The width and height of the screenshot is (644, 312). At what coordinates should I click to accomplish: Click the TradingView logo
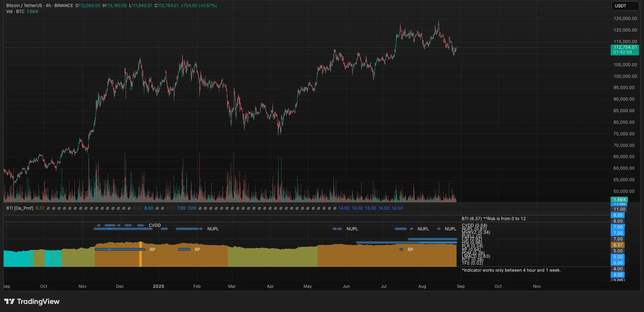click(32, 301)
